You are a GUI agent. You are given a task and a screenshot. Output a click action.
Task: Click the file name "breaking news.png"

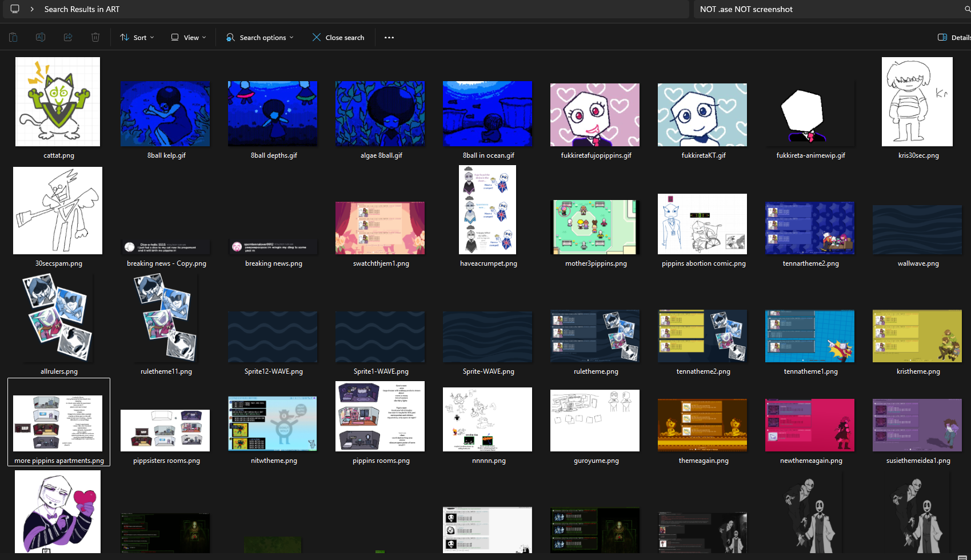click(274, 263)
